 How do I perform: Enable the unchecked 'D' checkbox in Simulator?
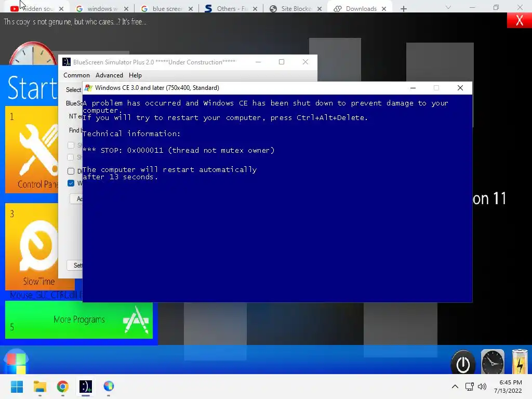coord(71,171)
